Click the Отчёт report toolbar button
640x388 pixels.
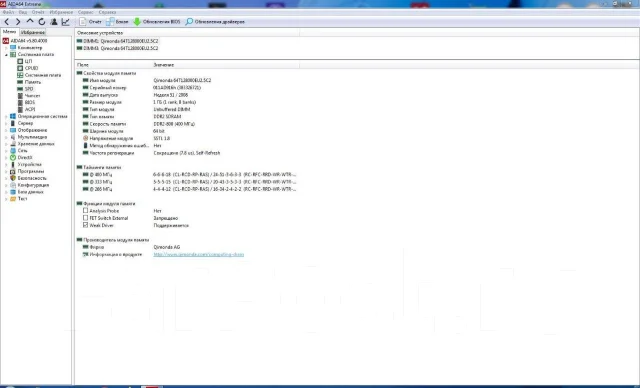pos(90,22)
